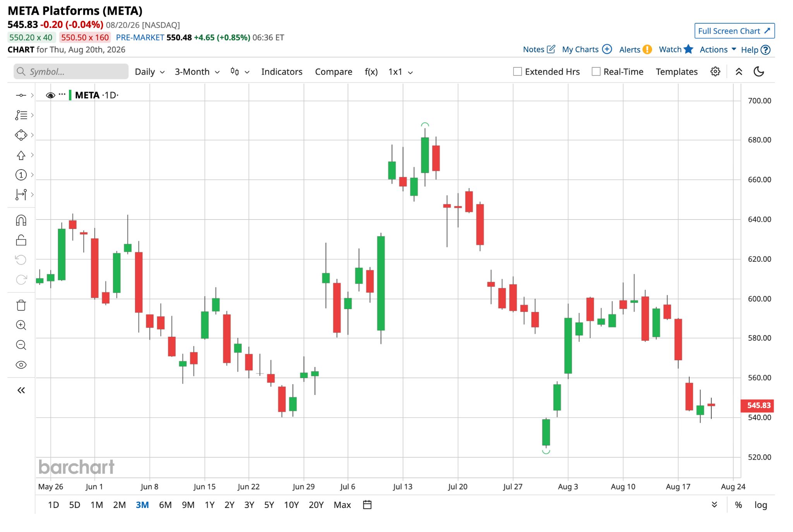Screen dimensions: 793x532
Task: Select the 9M time range
Action: pyautogui.click(x=188, y=505)
